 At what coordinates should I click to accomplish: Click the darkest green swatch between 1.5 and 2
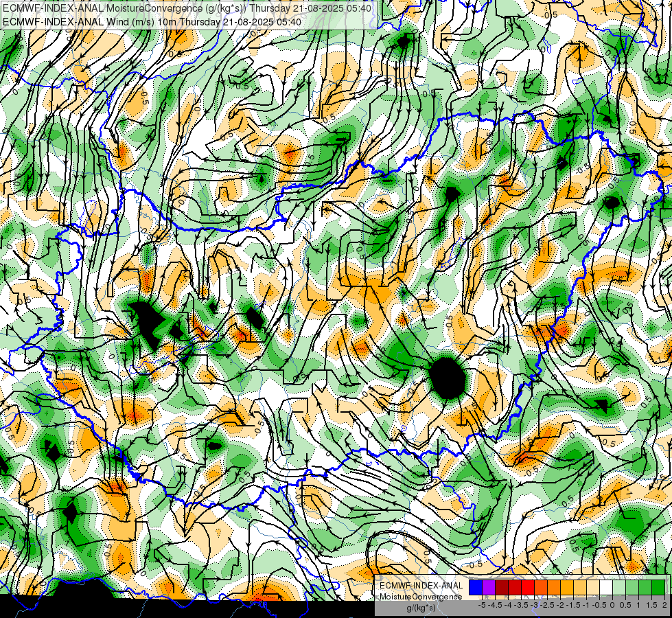tap(659, 588)
